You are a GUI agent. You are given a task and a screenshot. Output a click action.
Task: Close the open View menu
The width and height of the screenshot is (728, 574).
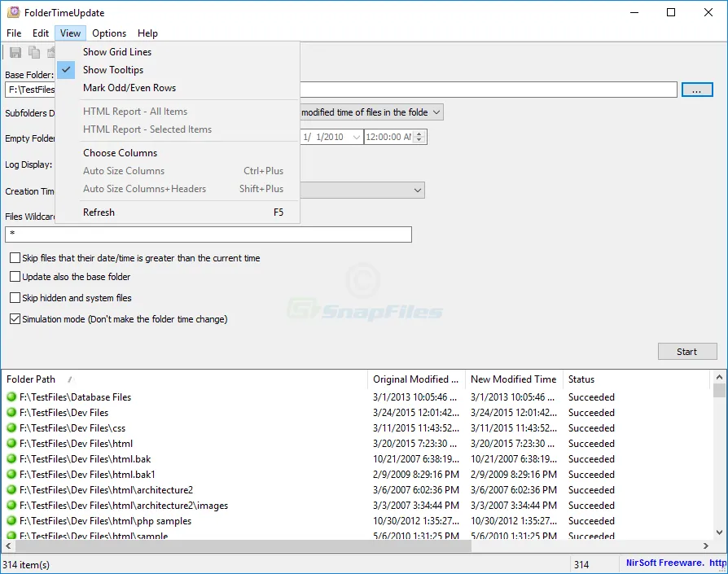(70, 33)
